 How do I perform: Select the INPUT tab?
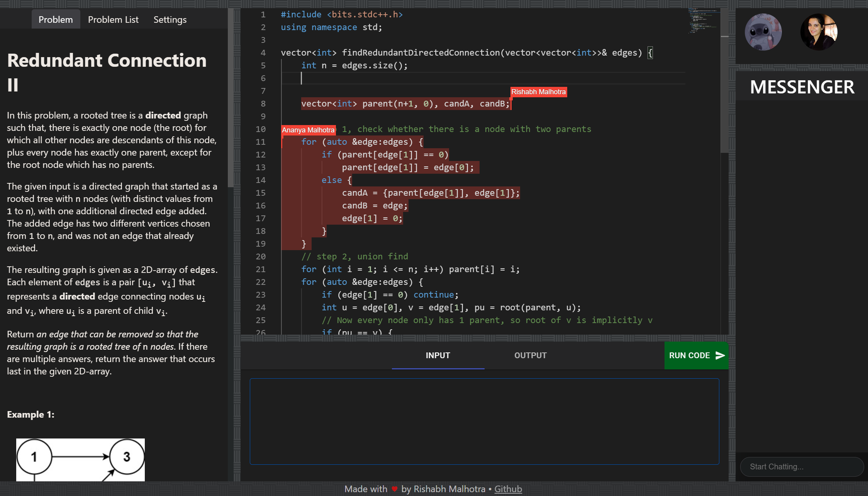(x=438, y=355)
